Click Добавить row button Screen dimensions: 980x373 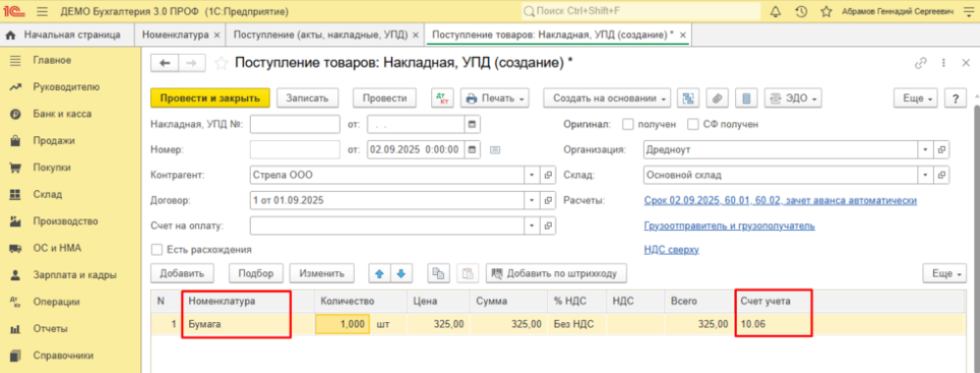[x=182, y=273]
